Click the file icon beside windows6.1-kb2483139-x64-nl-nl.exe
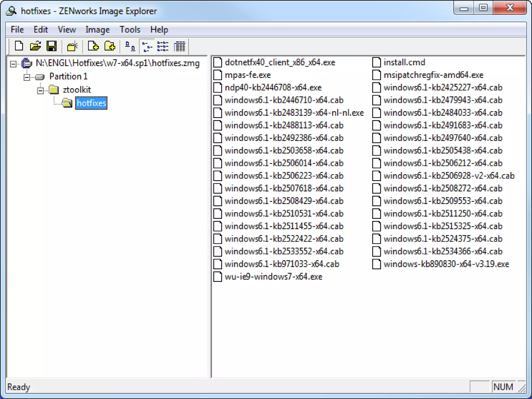The width and height of the screenshot is (532, 399). (218, 113)
